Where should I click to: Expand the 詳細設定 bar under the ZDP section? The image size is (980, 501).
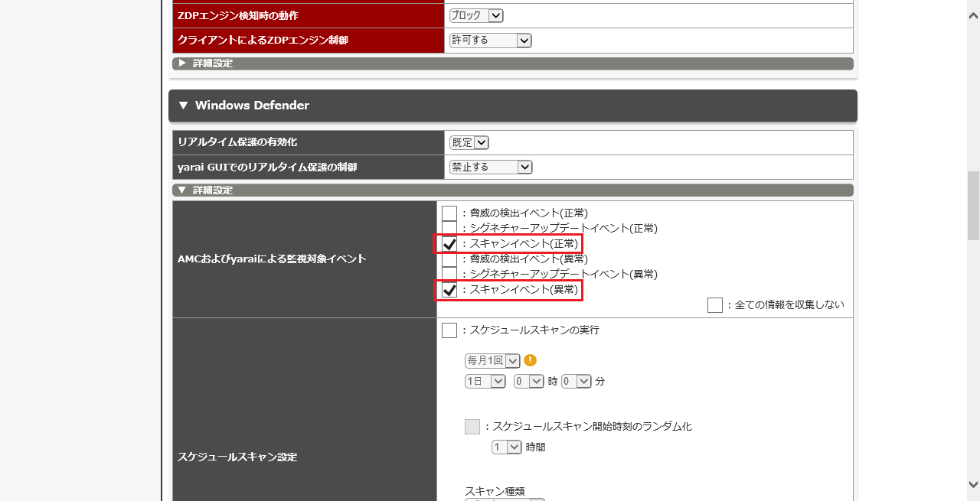pos(512,63)
